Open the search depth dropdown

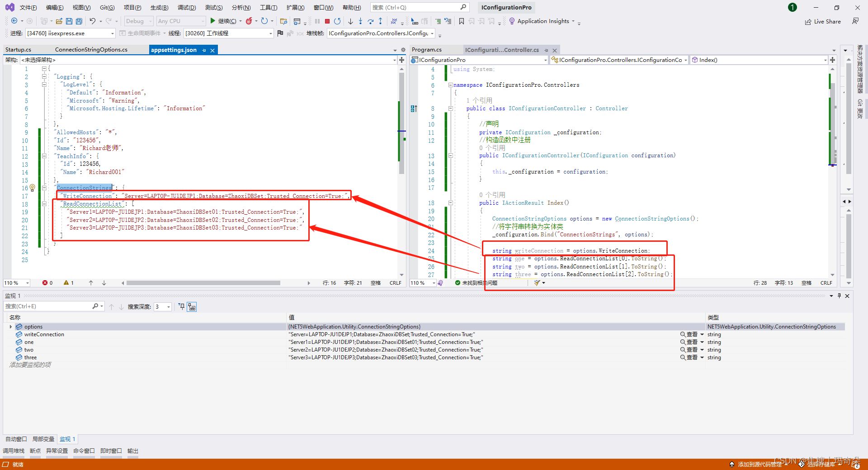168,307
